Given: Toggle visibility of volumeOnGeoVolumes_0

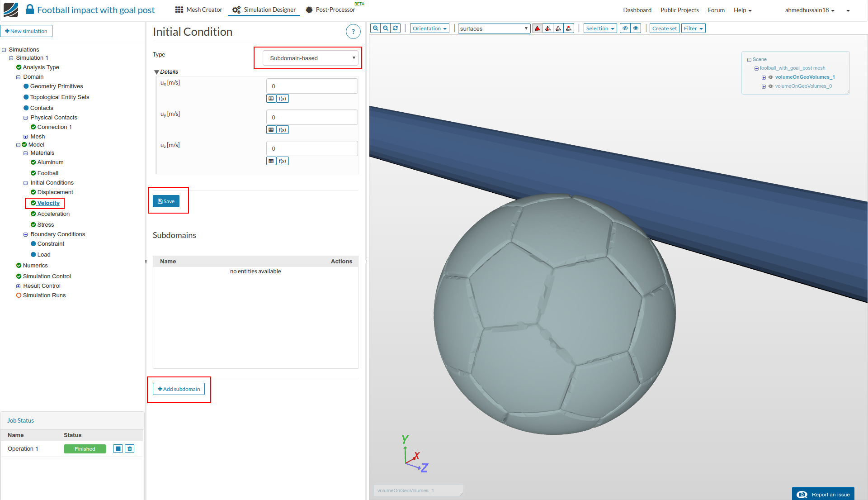Looking at the screenshot, I should 771,86.
